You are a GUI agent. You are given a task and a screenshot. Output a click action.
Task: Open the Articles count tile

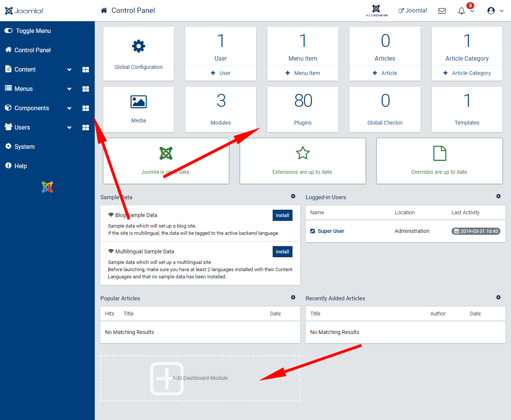(x=385, y=46)
